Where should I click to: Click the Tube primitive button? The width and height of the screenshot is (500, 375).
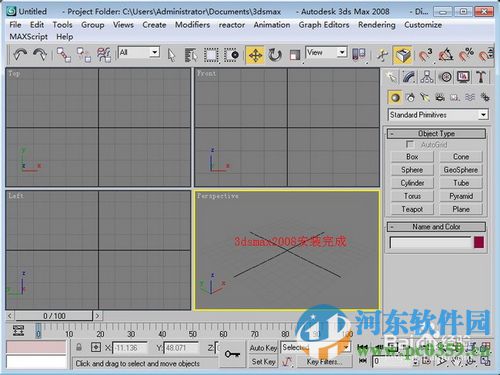[x=461, y=183]
